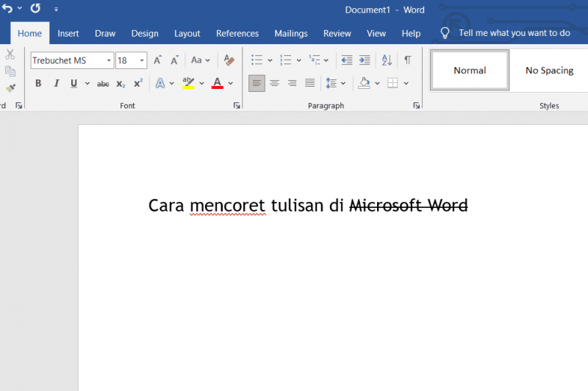Toggle Bold formatting
This screenshot has width=588, height=391.
click(x=38, y=83)
